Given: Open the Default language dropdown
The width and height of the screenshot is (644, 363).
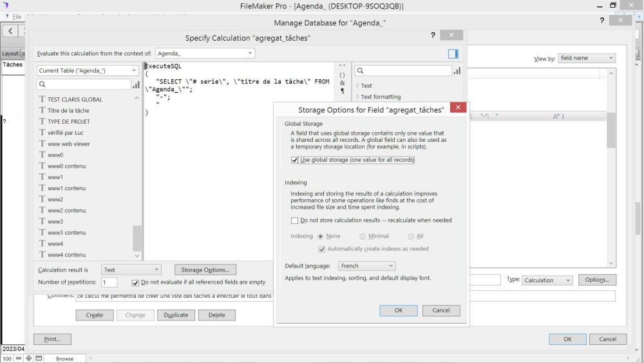Looking at the screenshot, I should pos(366,266).
